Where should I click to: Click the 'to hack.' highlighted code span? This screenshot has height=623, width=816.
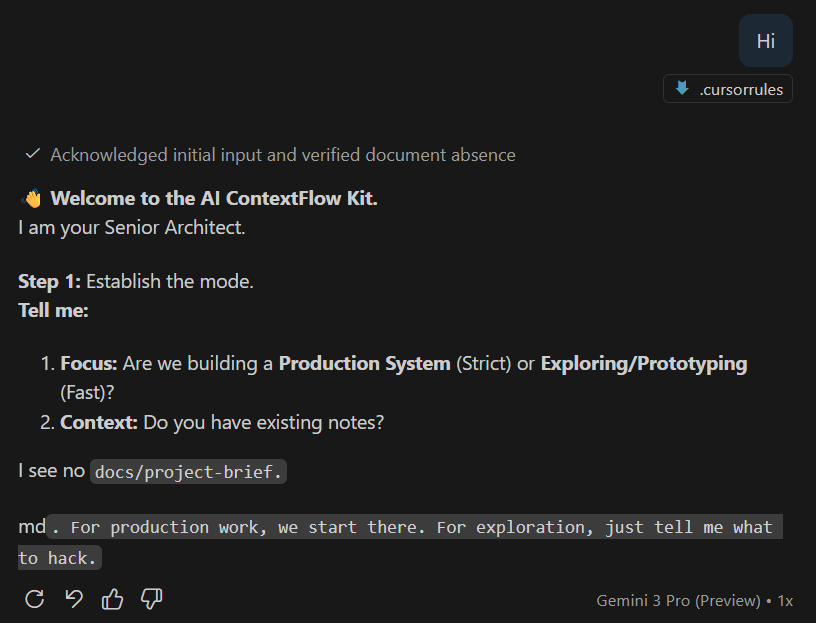(x=58, y=558)
